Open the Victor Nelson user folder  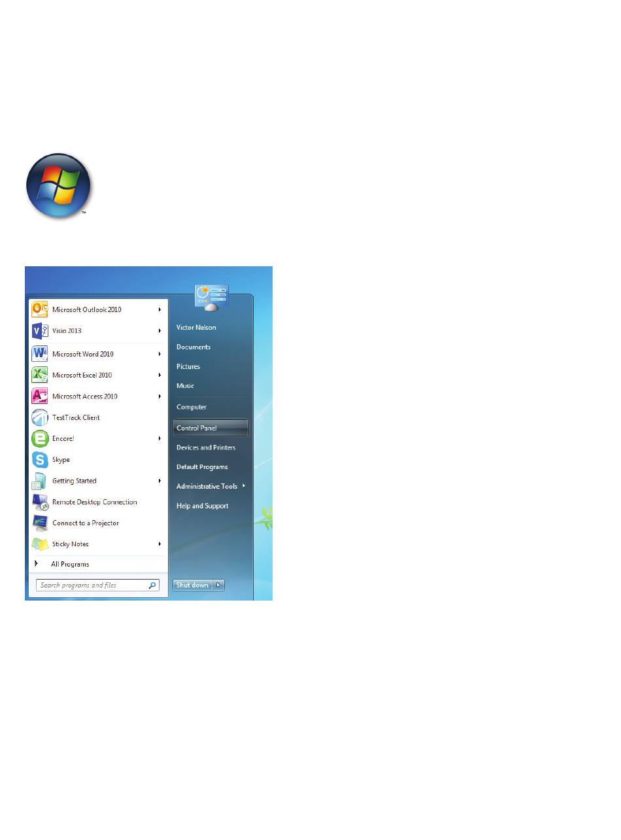[x=196, y=327]
